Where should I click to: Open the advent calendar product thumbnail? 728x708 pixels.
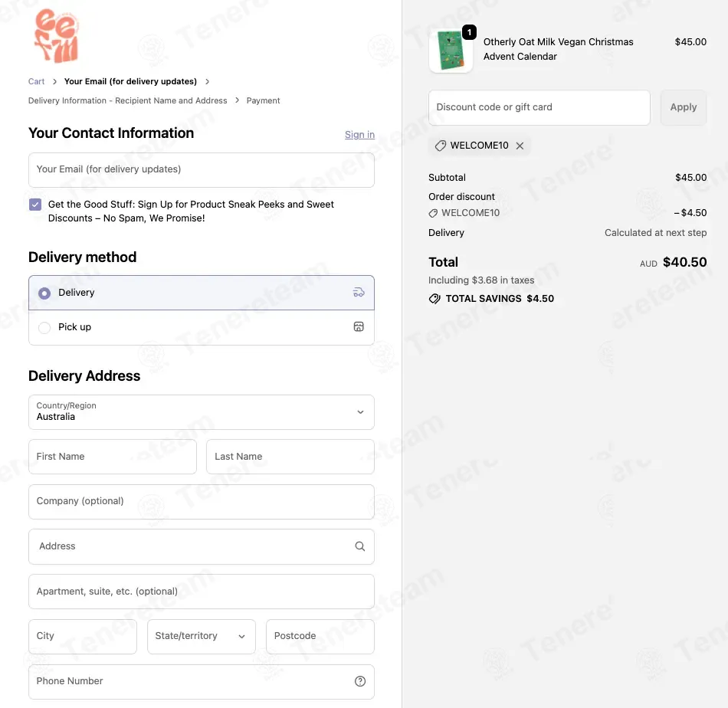pyautogui.click(x=451, y=51)
